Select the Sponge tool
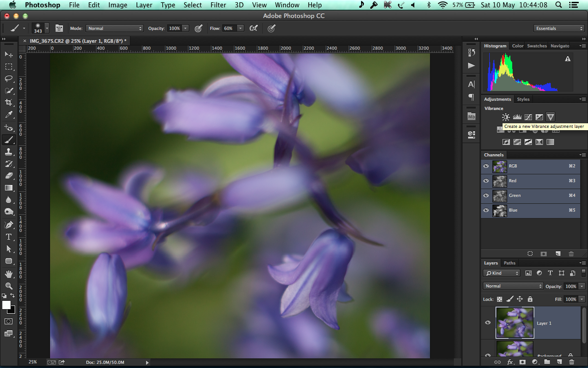The width and height of the screenshot is (588, 368). (9, 212)
